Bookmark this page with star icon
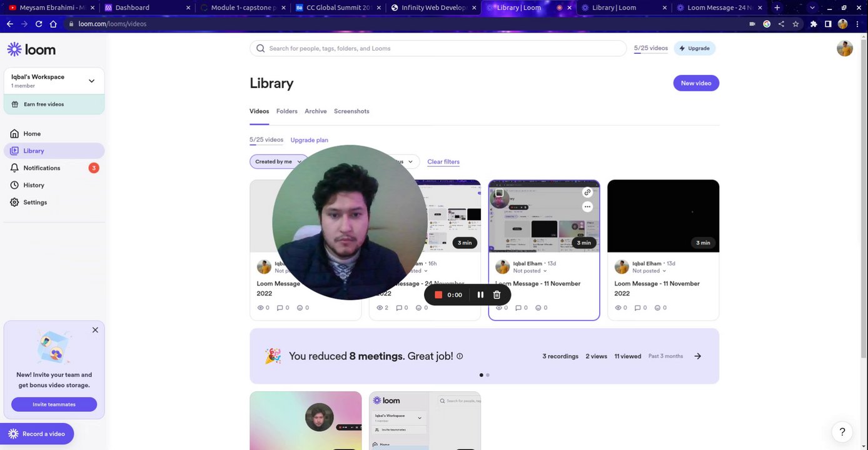Image resolution: width=868 pixels, height=450 pixels. pyautogui.click(x=795, y=24)
